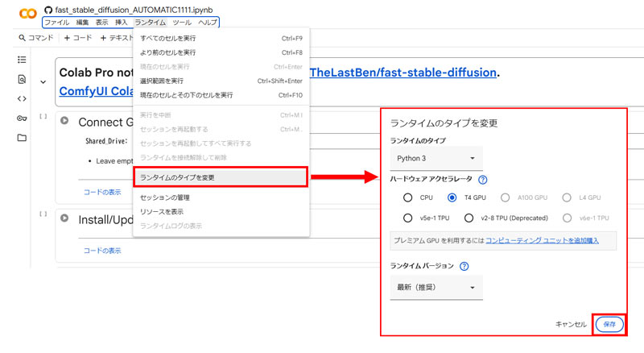
Task: Click the + コード toolbar button
Action: pyautogui.click(x=78, y=38)
